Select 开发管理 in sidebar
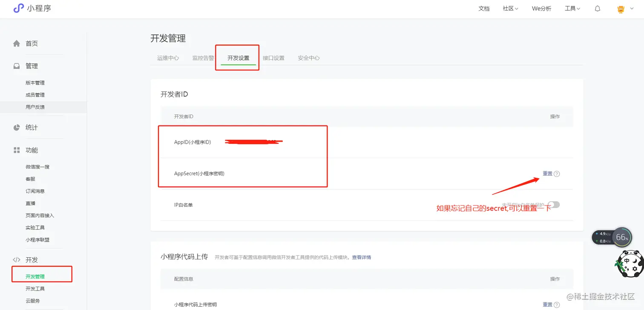 [x=35, y=277]
